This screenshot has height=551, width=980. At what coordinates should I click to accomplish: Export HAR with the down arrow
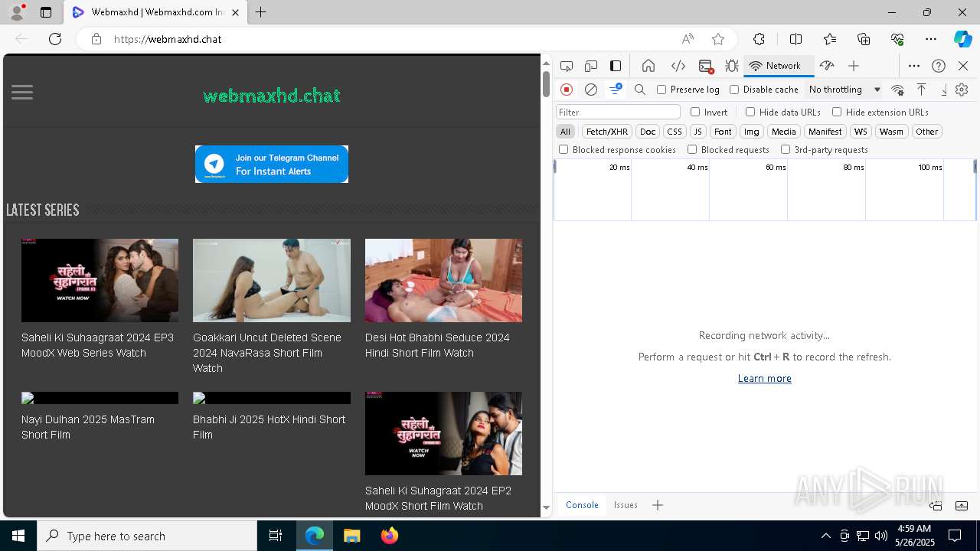pos(944,90)
